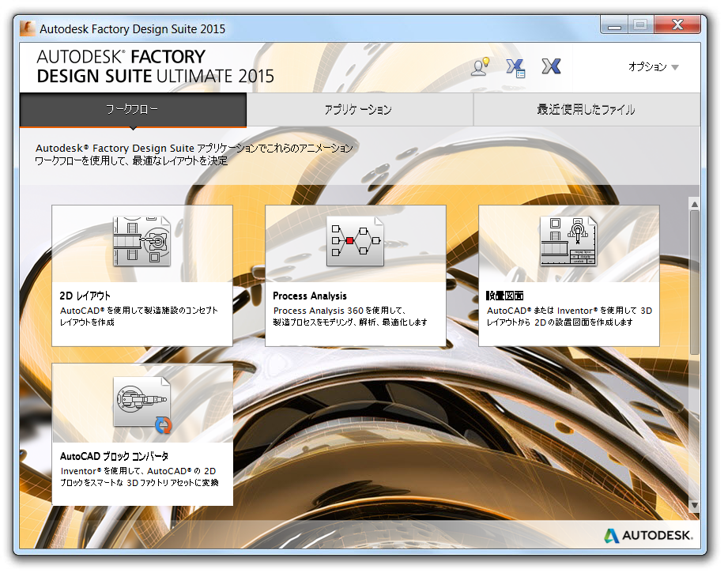Screen dimensions: 728x573
Task: Click the AutoCAD ブロック コンバータ icon
Action: click(142, 405)
